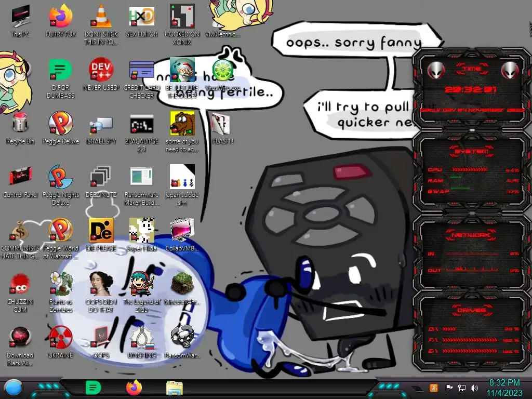
Task: Open the volume speaker tray icon
Action: point(474,388)
